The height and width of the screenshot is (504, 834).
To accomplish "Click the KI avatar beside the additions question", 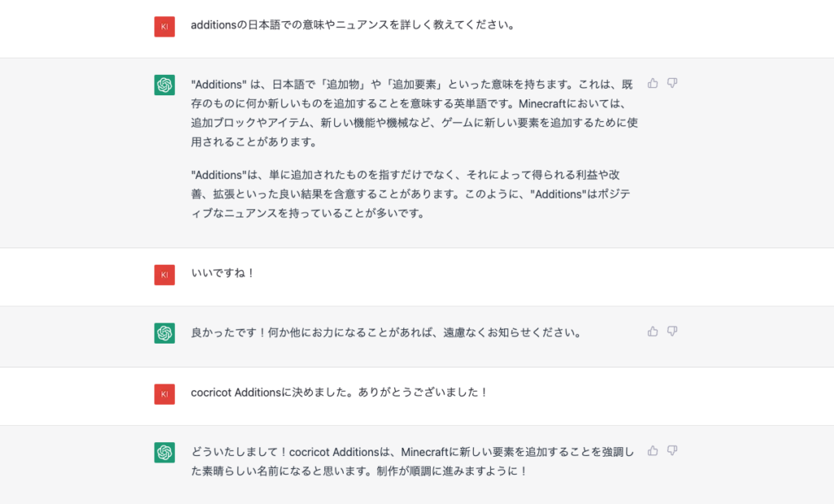I will coord(165,27).
